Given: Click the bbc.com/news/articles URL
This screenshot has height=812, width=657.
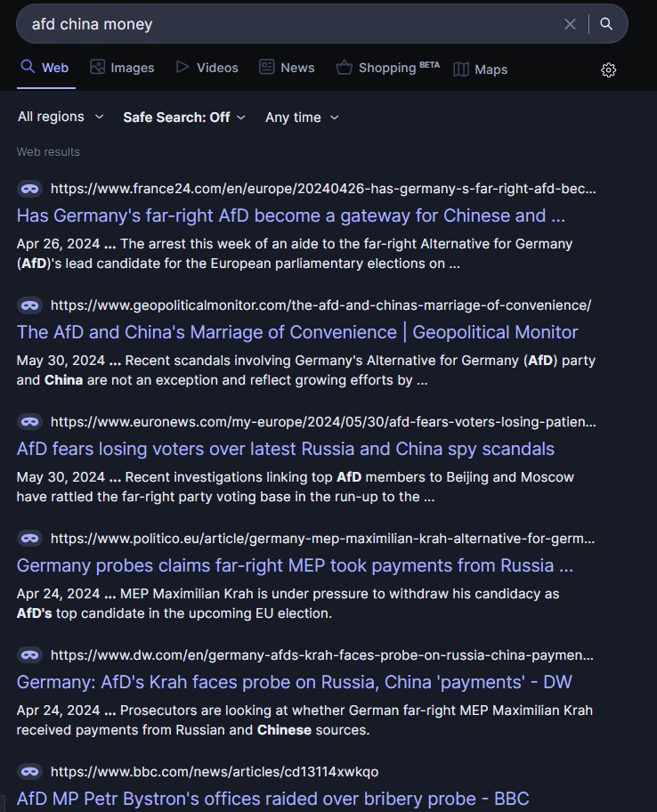Looking at the screenshot, I should (x=215, y=771).
